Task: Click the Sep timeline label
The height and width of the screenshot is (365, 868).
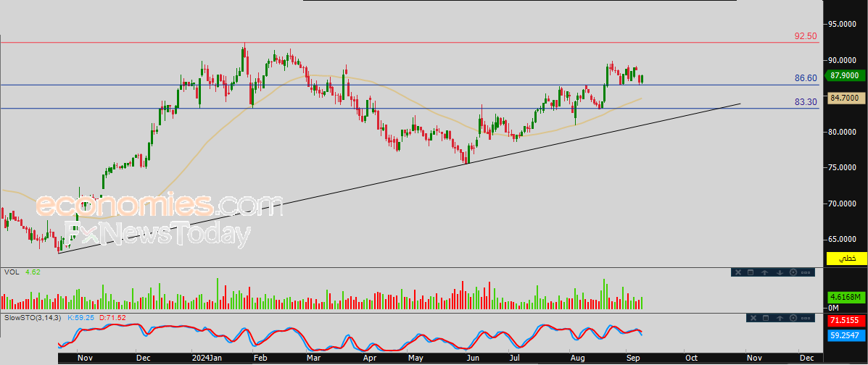Action: (632, 358)
